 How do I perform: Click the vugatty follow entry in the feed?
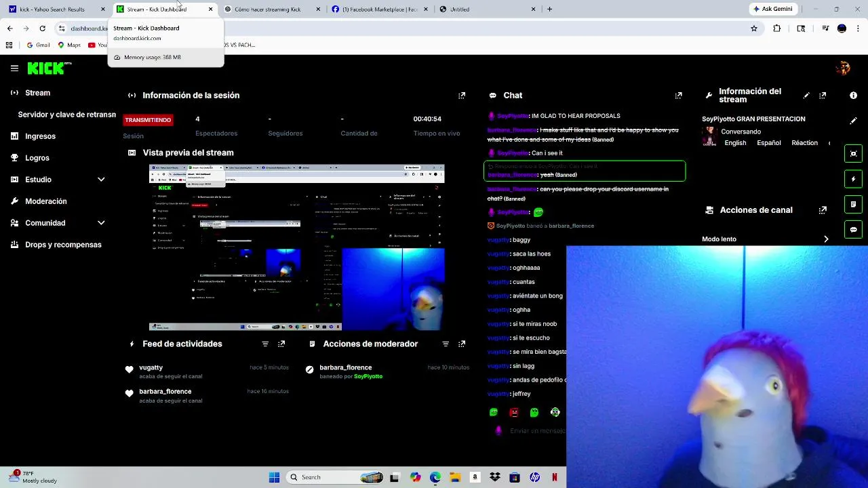point(207,372)
